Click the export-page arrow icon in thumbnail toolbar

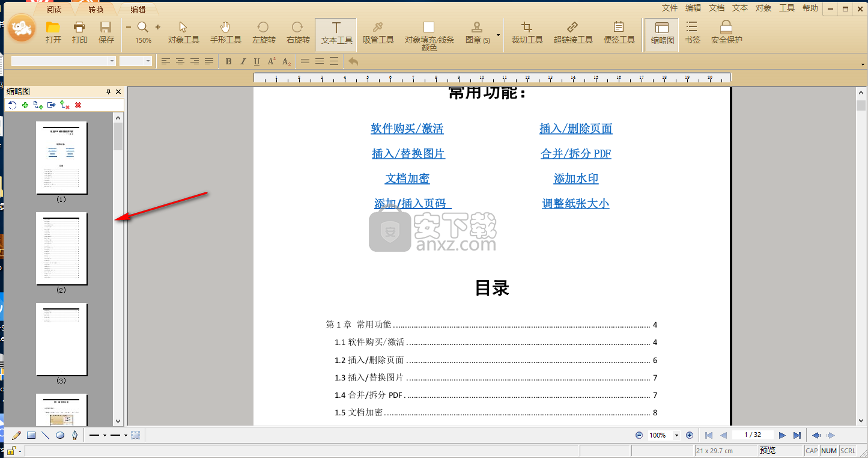[x=52, y=105]
